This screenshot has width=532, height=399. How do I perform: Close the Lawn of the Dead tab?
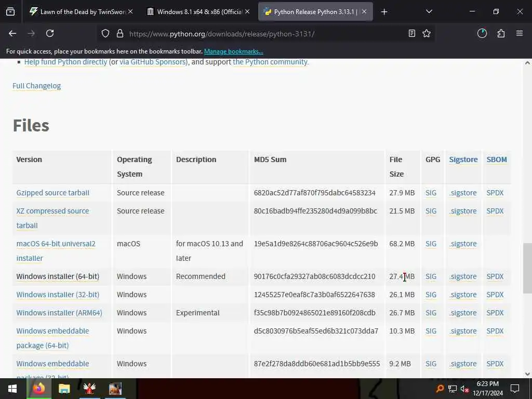(x=130, y=12)
